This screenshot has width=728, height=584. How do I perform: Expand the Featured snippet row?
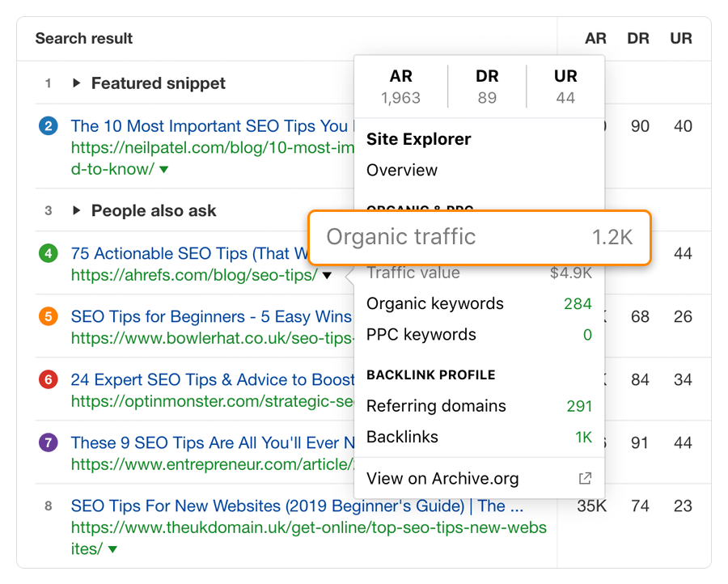pyautogui.click(x=77, y=83)
